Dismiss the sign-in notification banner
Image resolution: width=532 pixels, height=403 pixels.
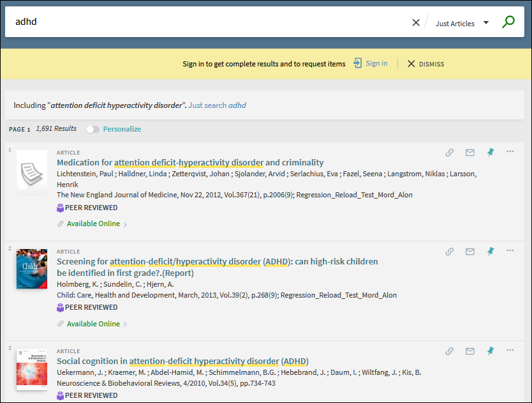425,64
